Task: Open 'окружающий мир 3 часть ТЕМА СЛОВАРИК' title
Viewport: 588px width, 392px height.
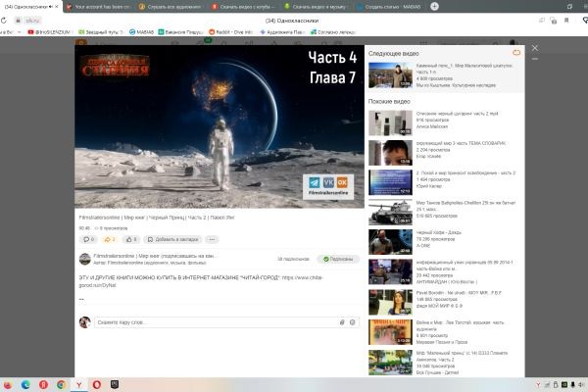Action: 461,143
